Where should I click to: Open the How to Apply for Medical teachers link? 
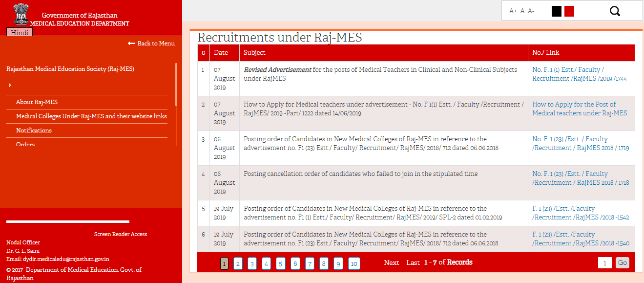pyautogui.click(x=579, y=109)
